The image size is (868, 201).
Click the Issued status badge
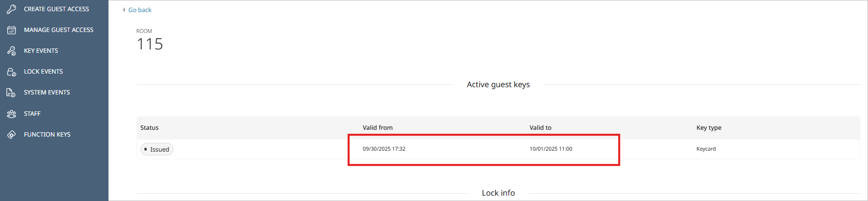(x=157, y=149)
